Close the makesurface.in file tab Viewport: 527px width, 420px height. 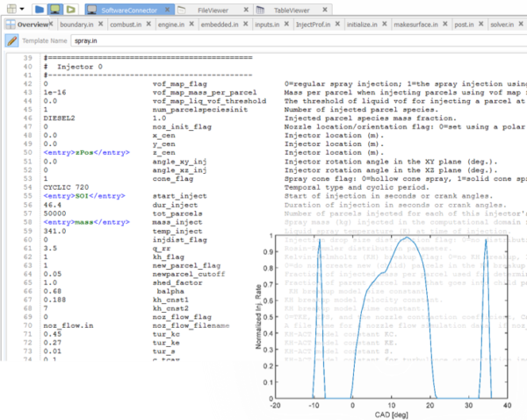pos(444,25)
